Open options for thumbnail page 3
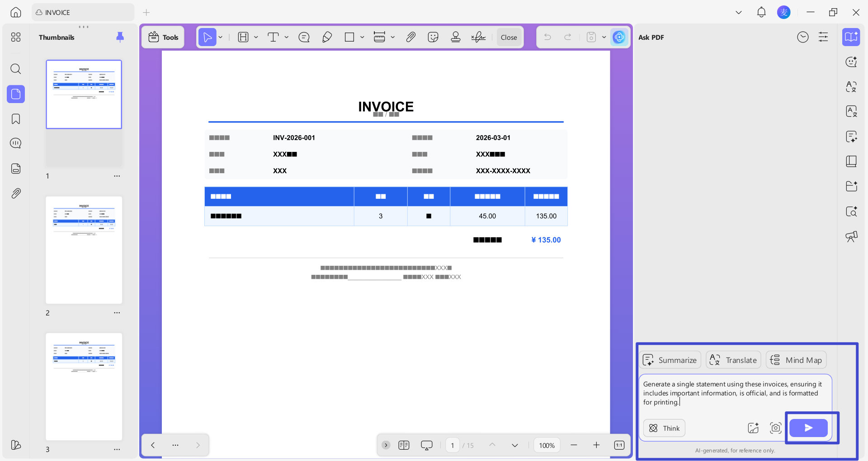 [117, 449]
